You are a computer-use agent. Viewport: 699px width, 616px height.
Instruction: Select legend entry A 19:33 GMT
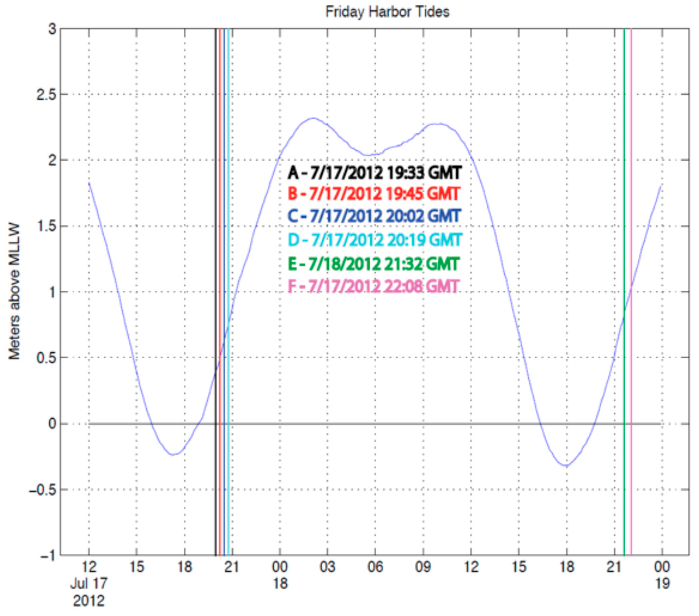(375, 172)
